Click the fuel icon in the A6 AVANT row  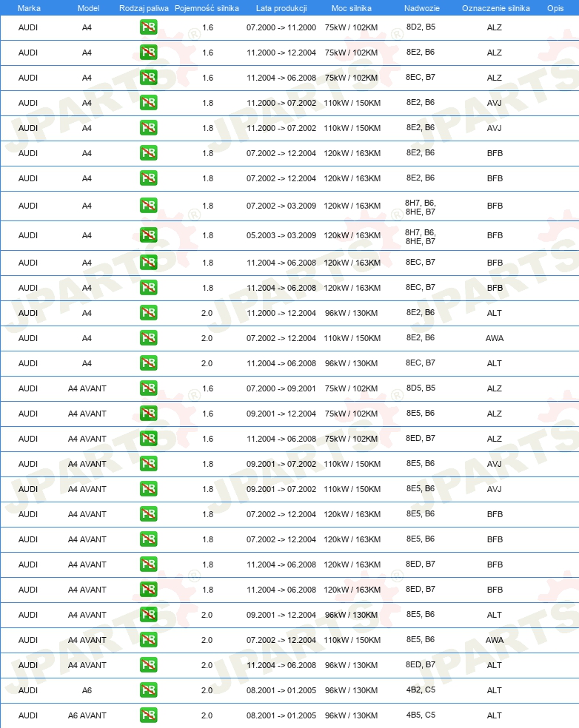click(x=148, y=715)
